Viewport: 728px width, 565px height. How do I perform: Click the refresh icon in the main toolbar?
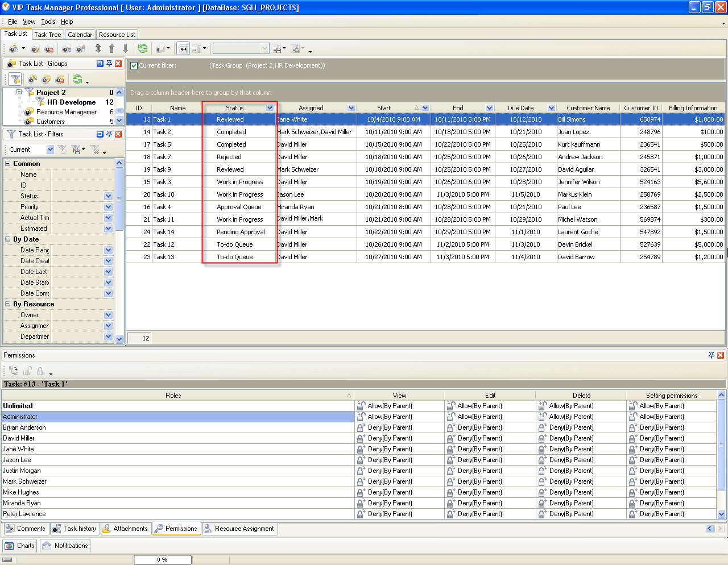pyautogui.click(x=143, y=49)
